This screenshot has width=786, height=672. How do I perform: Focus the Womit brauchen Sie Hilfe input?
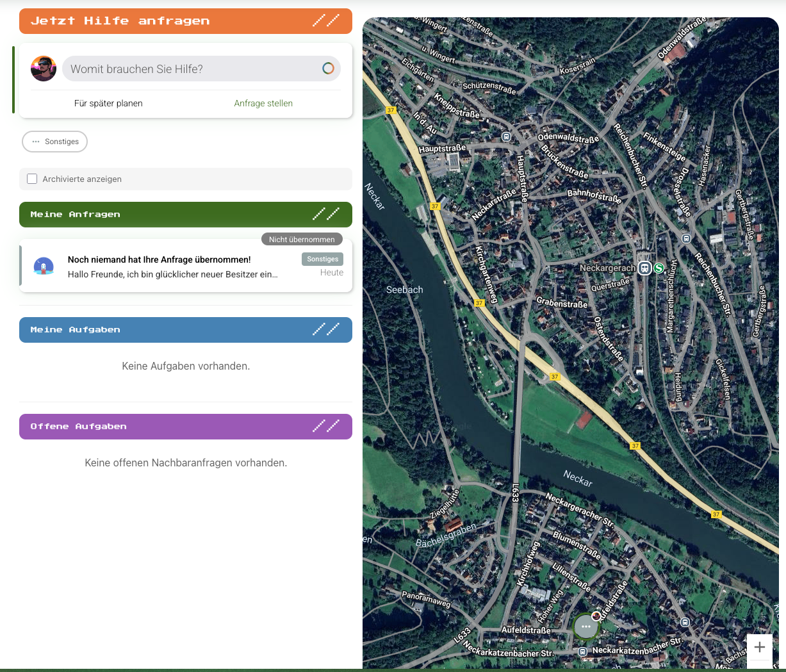192,69
